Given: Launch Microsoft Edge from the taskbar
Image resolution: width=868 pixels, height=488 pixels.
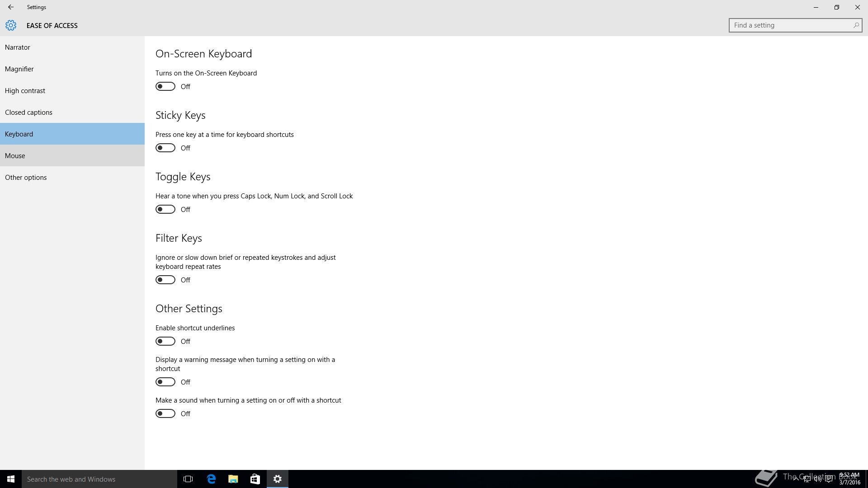Looking at the screenshot, I should (x=211, y=479).
